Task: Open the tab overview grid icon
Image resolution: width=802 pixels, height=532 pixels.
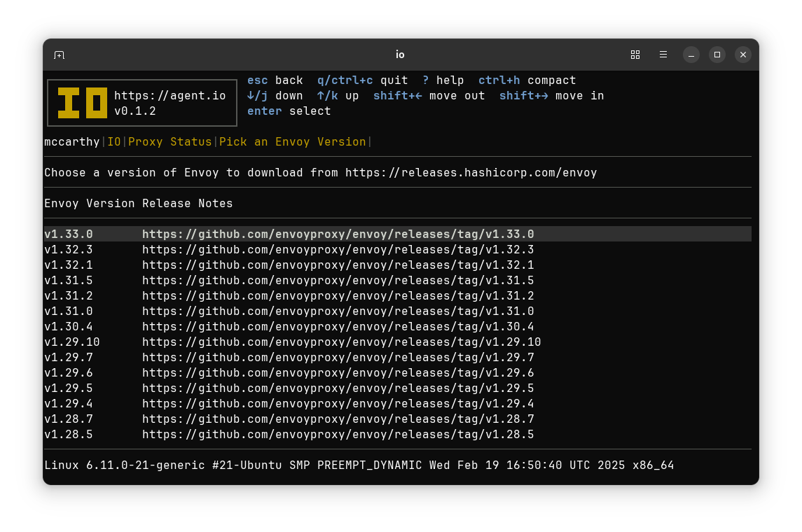Action: (635, 55)
